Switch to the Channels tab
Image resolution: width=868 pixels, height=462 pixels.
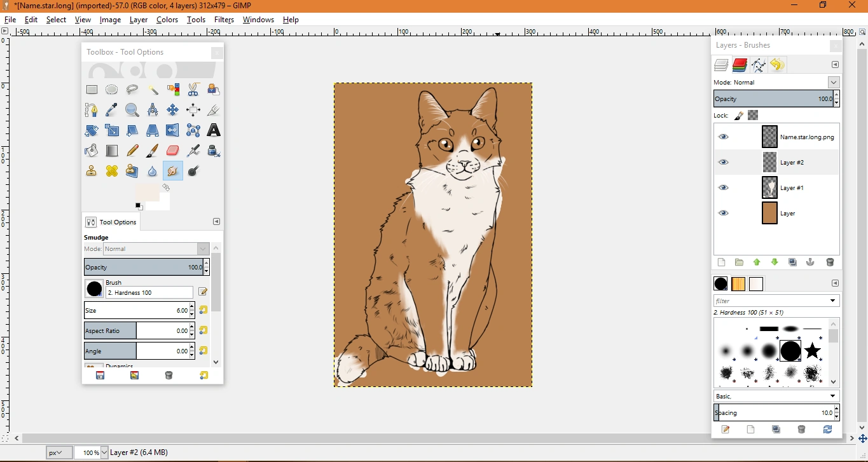click(x=740, y=65)
